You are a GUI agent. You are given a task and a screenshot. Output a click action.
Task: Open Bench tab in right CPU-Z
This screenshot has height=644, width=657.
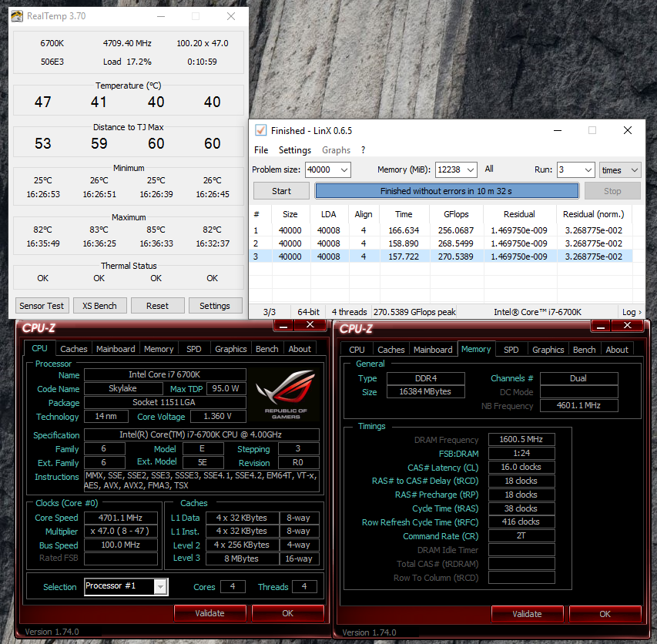click(584, 350)
